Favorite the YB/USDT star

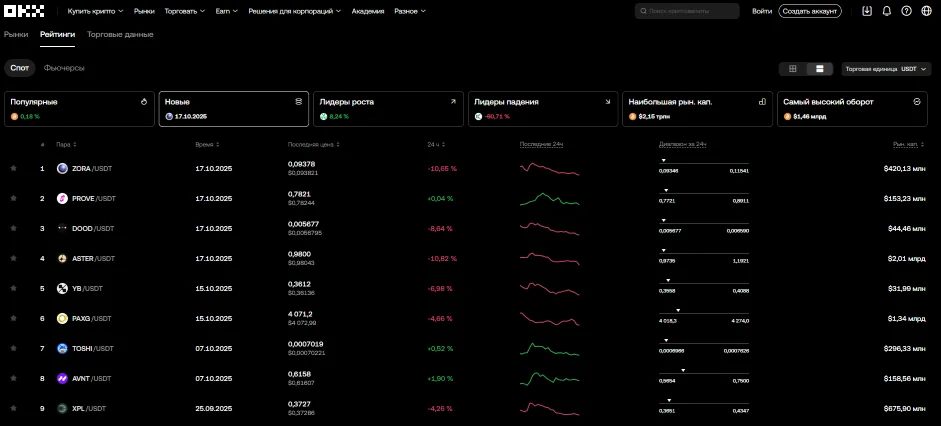pyautogui.click(x=13, y=289)
